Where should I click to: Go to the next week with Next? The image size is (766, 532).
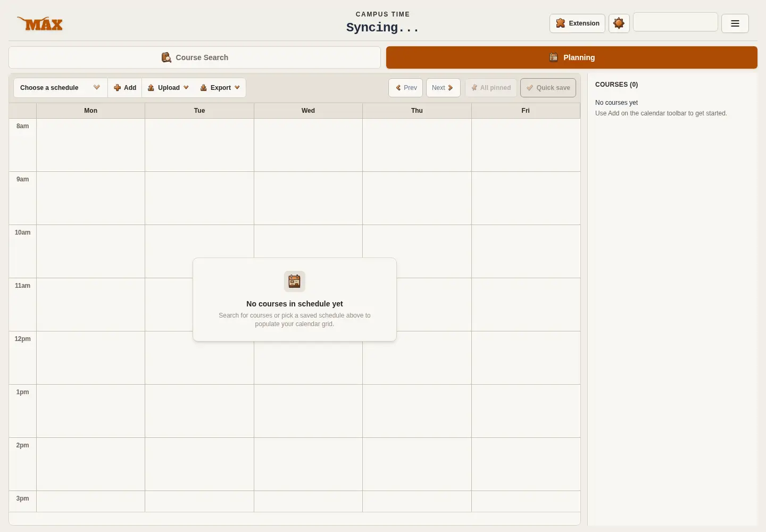tap(443, 88)
